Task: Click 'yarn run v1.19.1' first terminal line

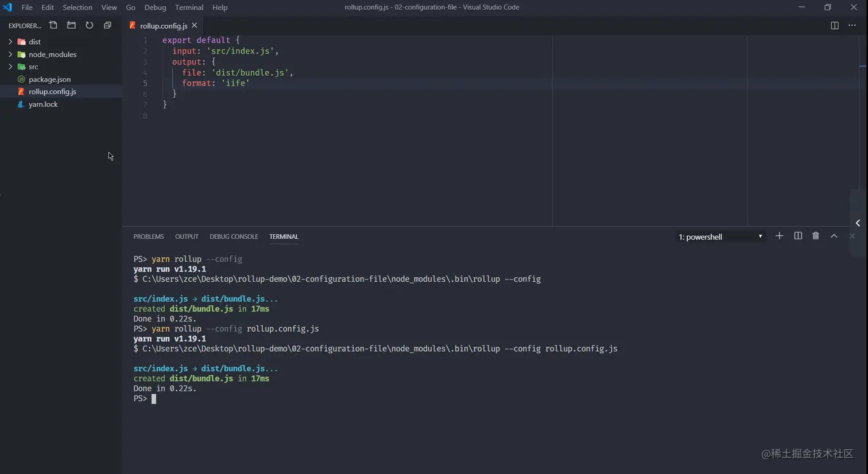Action: 169,269
